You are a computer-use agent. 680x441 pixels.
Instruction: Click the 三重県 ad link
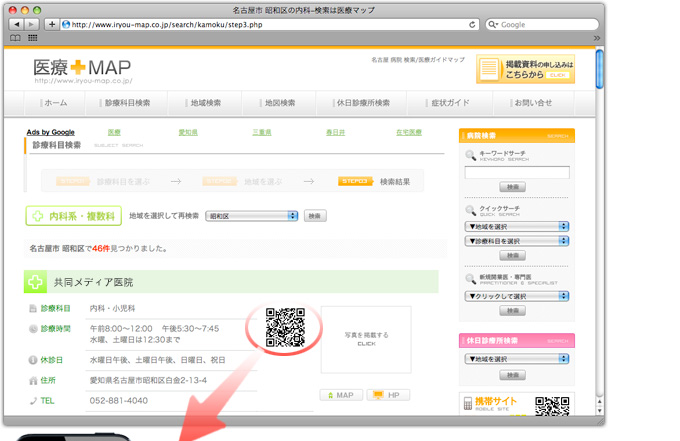262,132
